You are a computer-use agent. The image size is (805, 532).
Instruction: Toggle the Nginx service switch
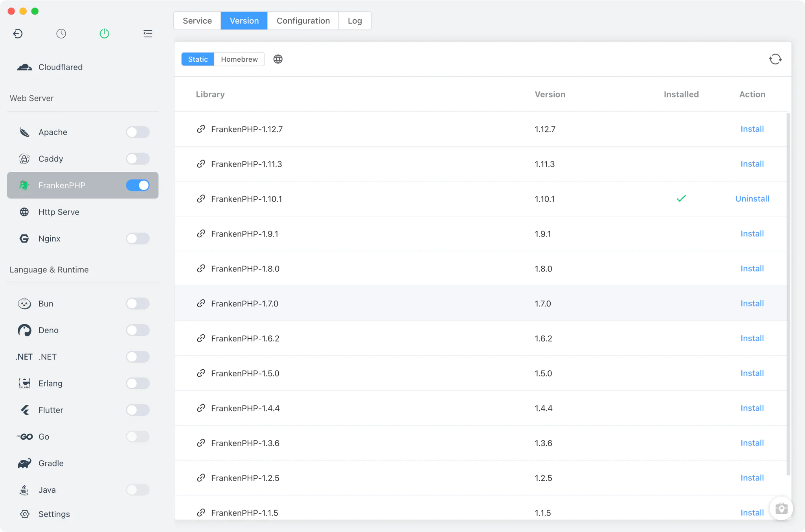click(138, 238)
